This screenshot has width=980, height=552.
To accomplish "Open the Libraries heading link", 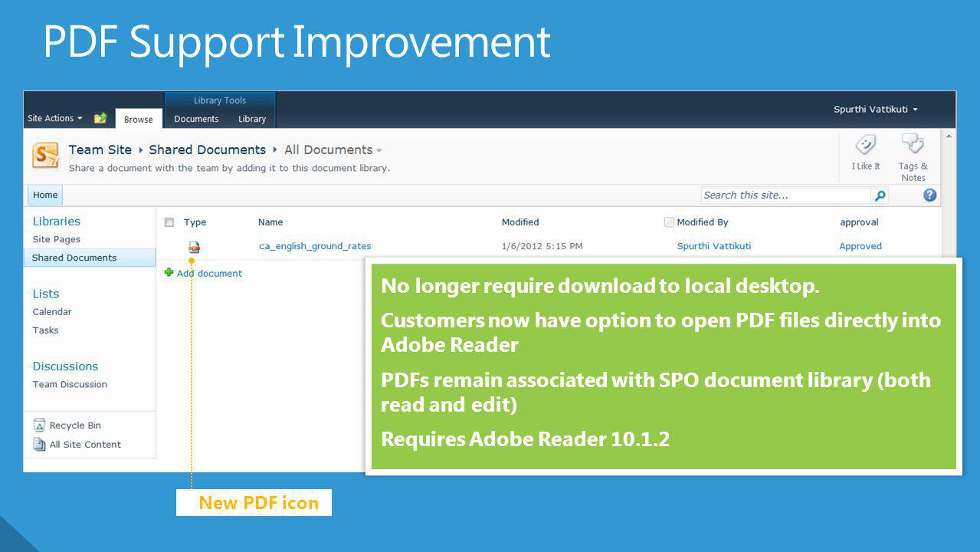I will tap(56, 221).
